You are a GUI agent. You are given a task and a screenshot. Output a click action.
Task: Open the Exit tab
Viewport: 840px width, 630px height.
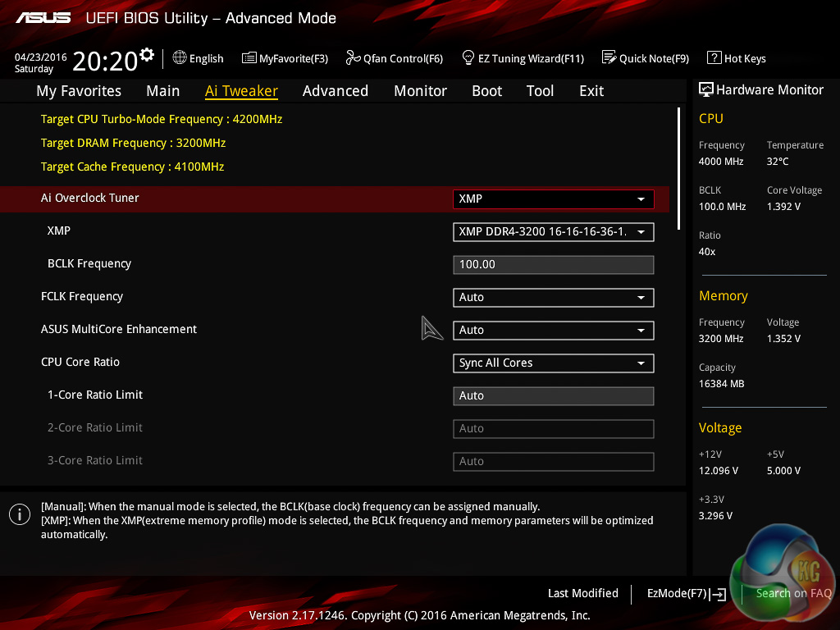[591, 91]
